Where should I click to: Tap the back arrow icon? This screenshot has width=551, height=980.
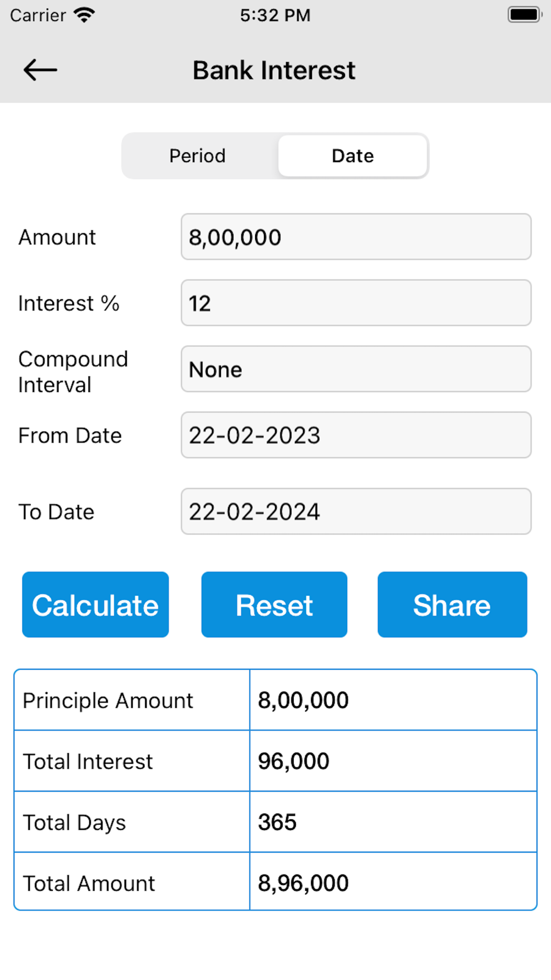[x=40, y=70]
